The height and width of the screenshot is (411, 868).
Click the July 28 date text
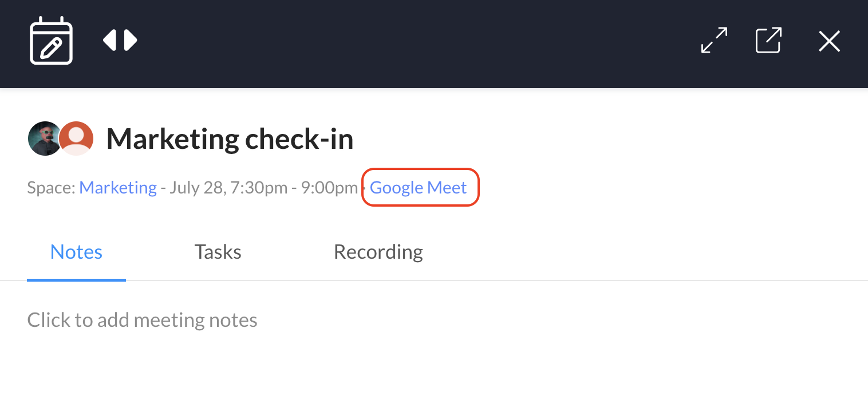click(x=195, y=188)
